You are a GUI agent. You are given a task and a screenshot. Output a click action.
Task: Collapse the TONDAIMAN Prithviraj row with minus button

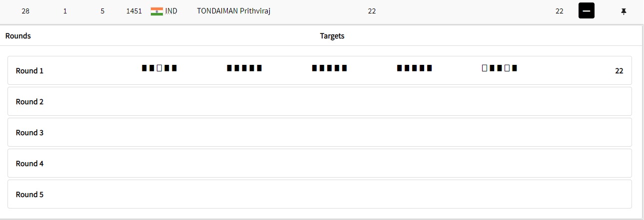click(586, 11)
